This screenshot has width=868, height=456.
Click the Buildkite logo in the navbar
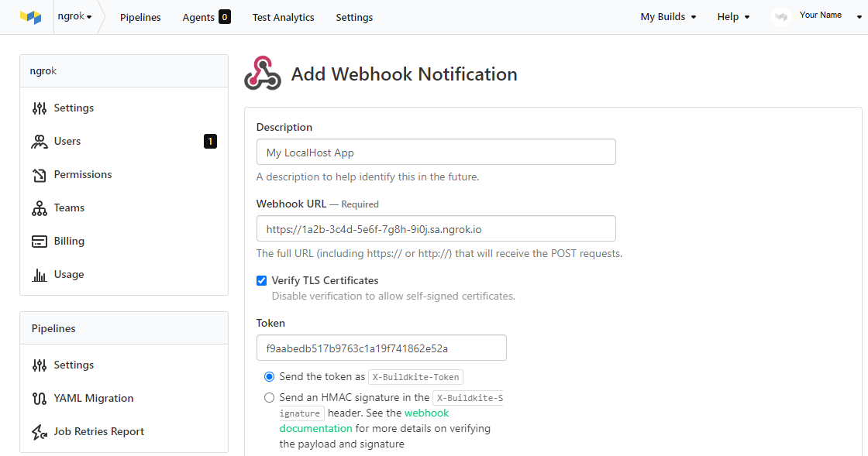click(x=31, y=16)
